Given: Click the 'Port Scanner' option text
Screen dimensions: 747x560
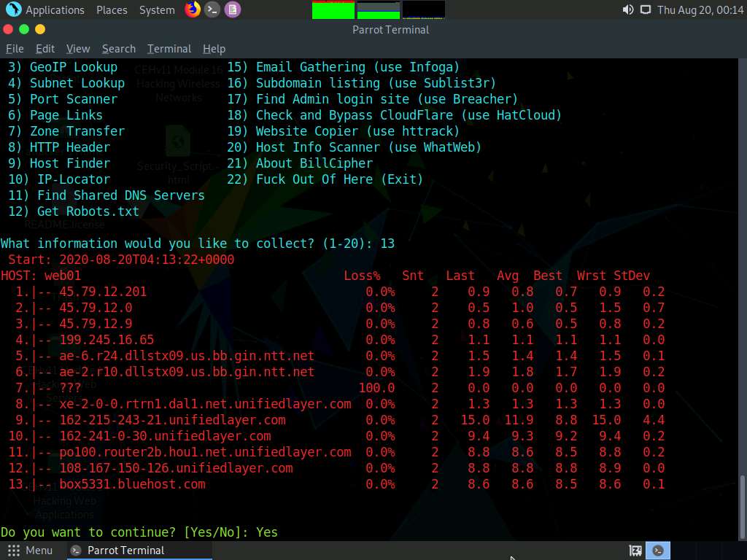Looking at the screenshot, I should click(x=74, y=99).
